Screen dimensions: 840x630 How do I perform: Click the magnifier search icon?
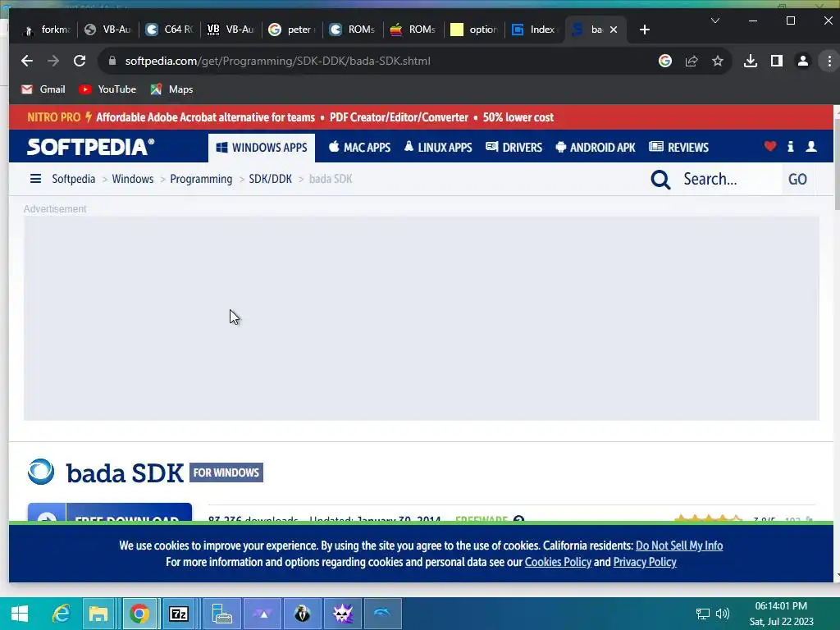pyautogui.click(x=660, y=180)
